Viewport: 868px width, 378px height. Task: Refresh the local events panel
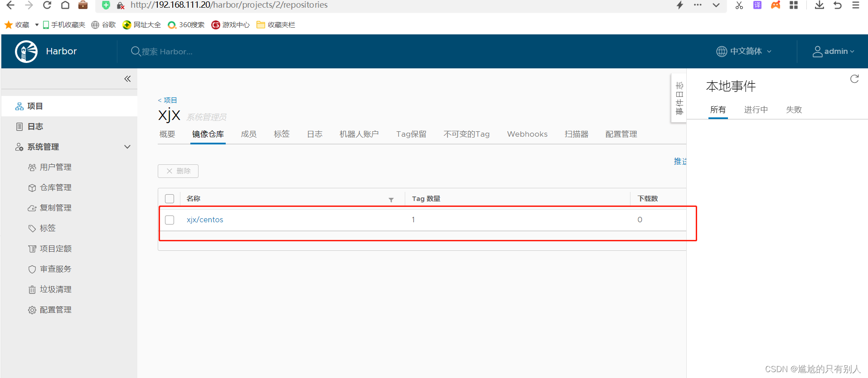(x=854, y=79)
